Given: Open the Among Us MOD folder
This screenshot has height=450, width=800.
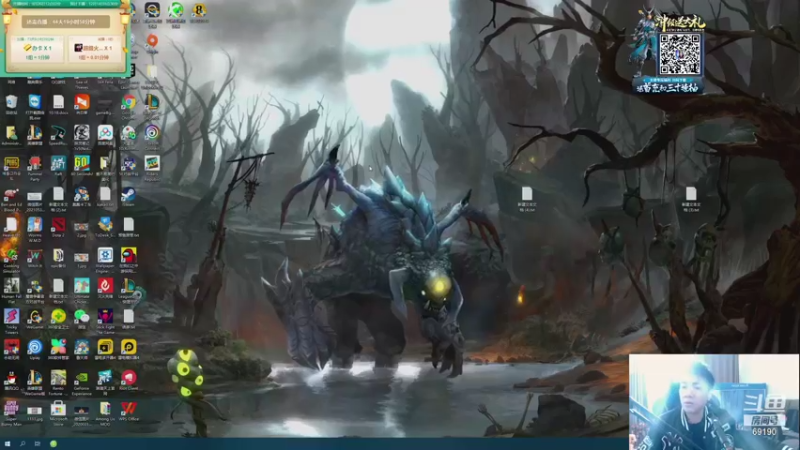Looking at the screenshot, I should pos(105,408).
